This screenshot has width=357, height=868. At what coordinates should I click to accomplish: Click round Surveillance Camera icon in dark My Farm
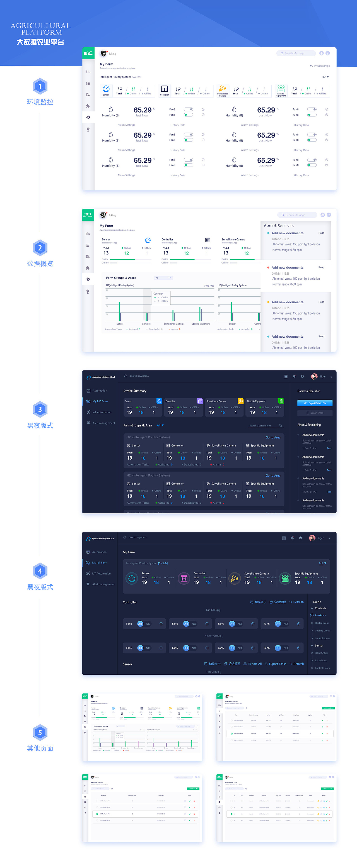tap(235, 579)
